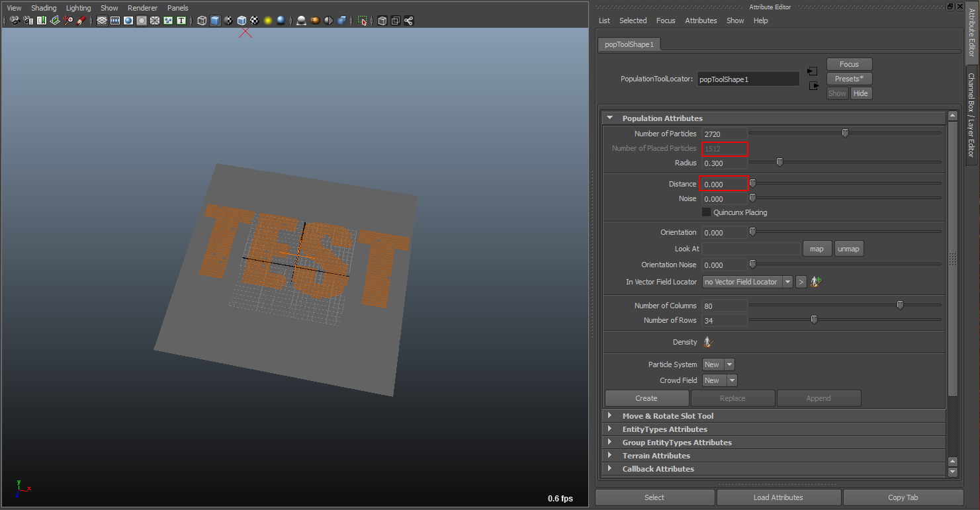Switch to the Channel Box / Layer Editor tab

971,114
